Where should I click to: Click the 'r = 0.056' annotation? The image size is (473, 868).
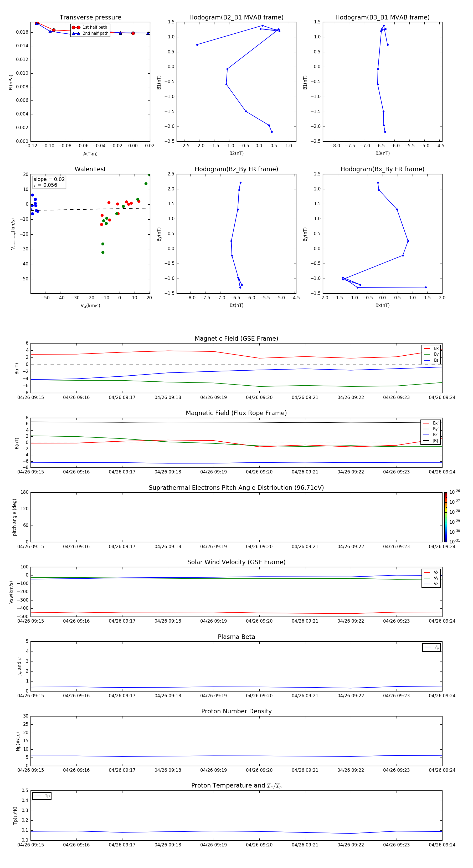pos(45,185)
